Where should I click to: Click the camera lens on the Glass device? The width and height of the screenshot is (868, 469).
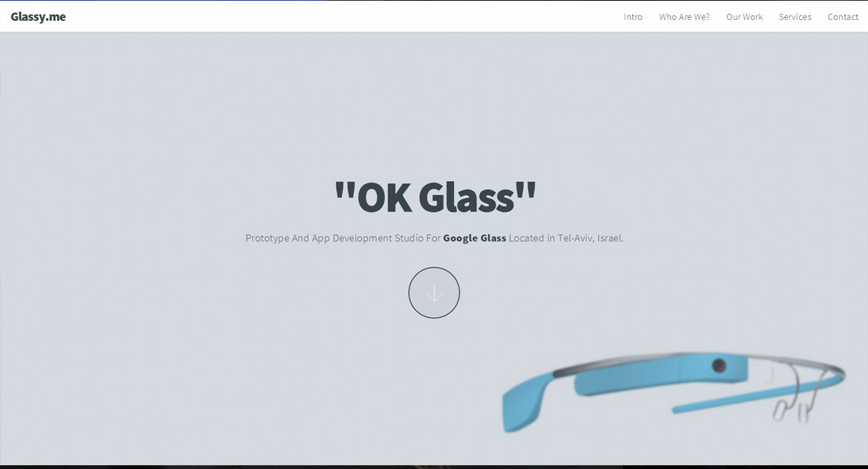[x=718, y=365]
